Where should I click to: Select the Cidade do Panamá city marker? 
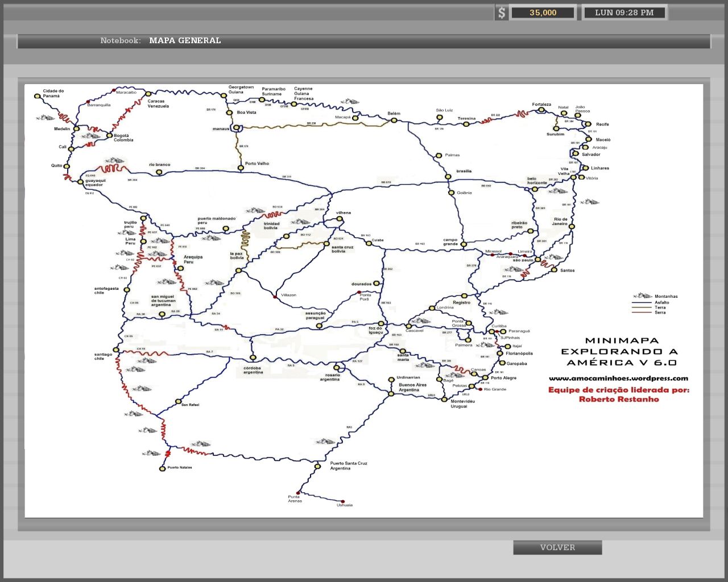click(38, 96)
